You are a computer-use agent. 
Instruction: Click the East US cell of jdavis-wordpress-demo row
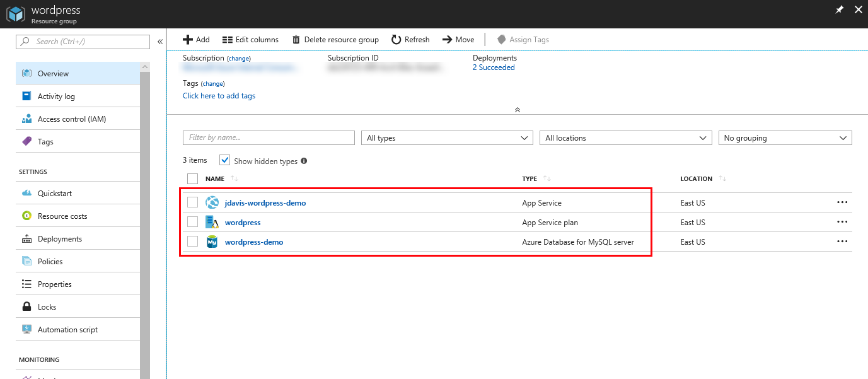693,203
